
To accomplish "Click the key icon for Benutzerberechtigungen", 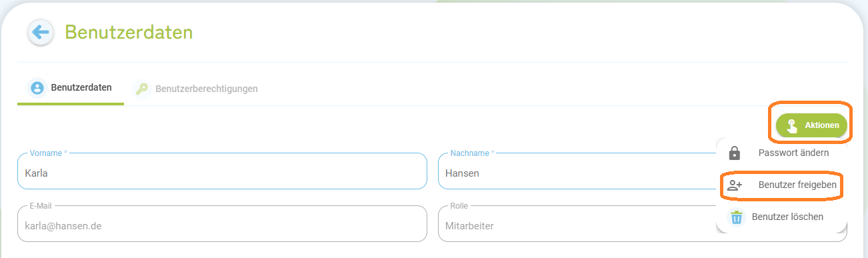I will (x=141, y=89).
